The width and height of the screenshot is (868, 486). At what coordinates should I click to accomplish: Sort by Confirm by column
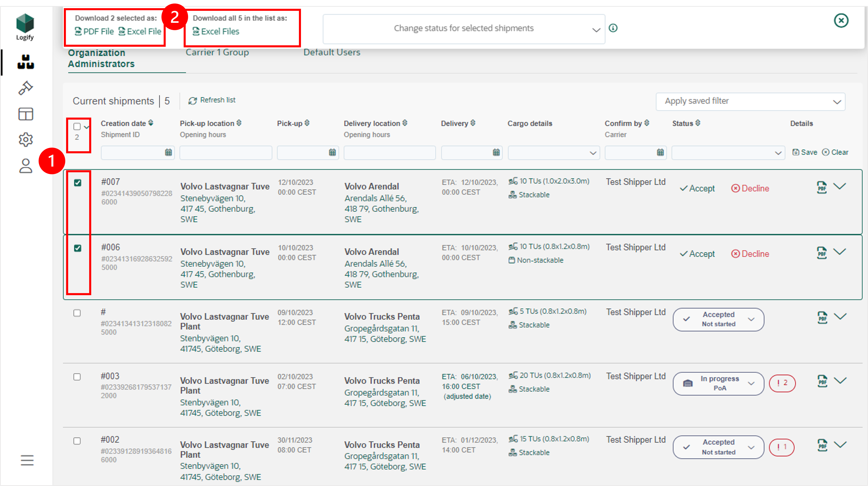click(647, 123)
